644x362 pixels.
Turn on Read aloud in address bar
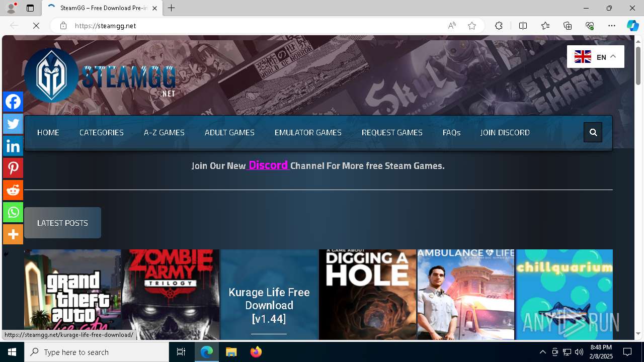[452, 26]
